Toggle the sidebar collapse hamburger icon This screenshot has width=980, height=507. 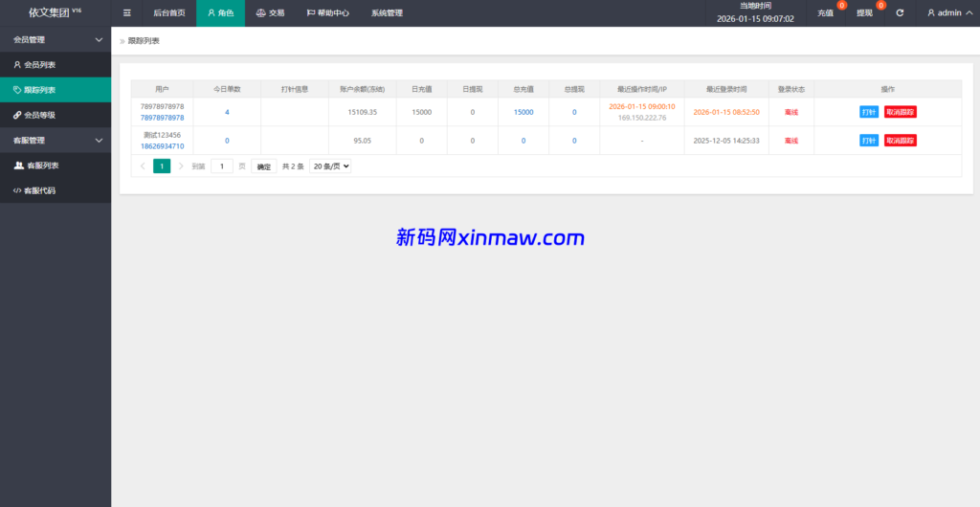(127, 12)
